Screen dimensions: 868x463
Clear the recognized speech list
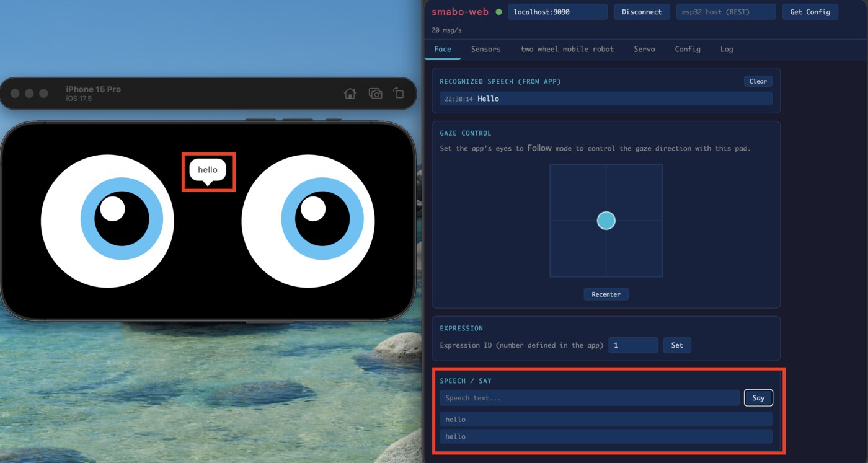(758, 81)
